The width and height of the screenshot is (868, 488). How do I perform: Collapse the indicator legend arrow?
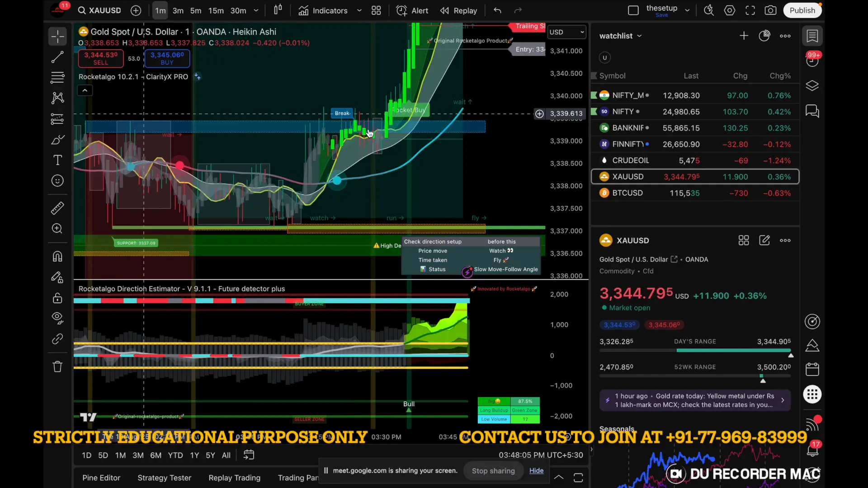pos(85,91)
